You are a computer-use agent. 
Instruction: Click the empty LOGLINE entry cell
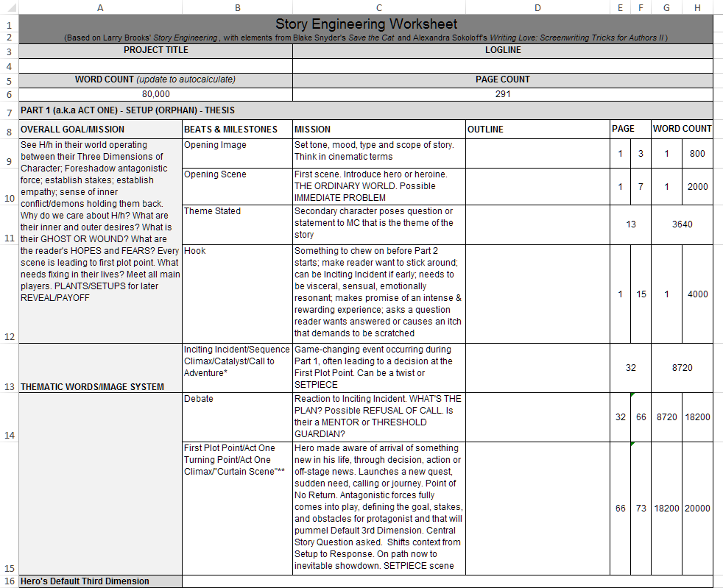(x=503, y=64)
